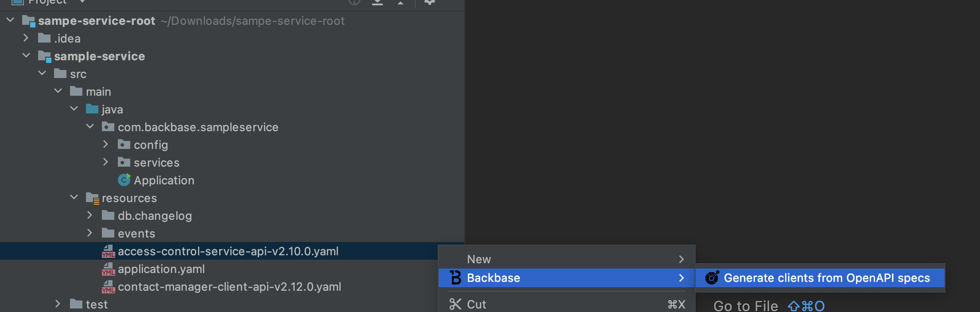Select the resources folder name
The width and height of the screenshot is (980, 312).
point(129,198)
